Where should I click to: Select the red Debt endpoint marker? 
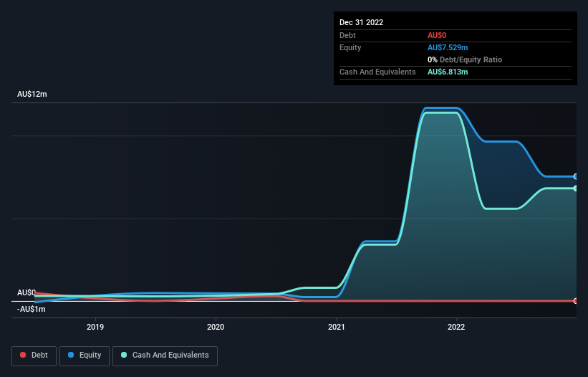click(x=576, y=301)
